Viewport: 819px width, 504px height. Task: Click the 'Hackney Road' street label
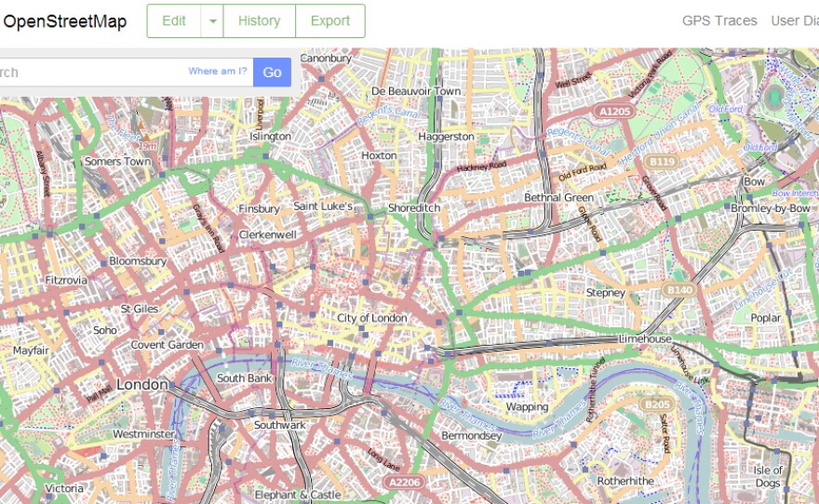click(481, 167)
